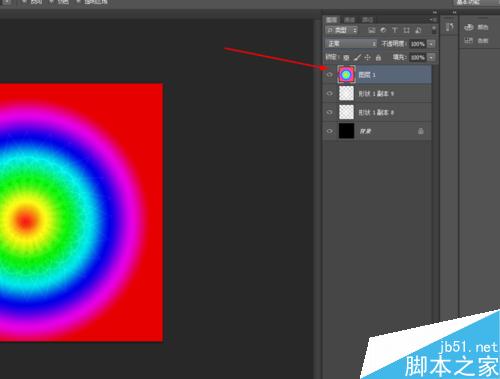This screenshot has width=500, height=379.
Task: Click the lock image pixels brush icon
Action: 357,58
